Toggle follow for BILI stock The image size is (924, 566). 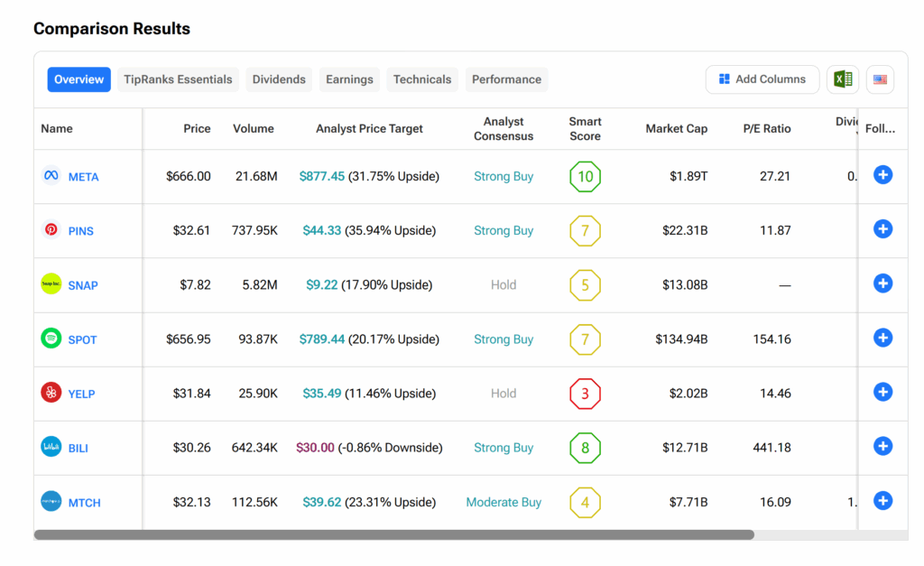point(882,446)
